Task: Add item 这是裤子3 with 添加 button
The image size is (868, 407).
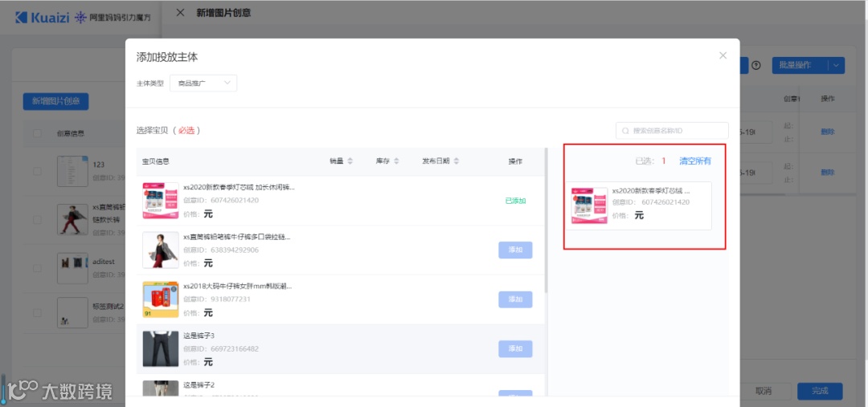Action: point(515,348)
